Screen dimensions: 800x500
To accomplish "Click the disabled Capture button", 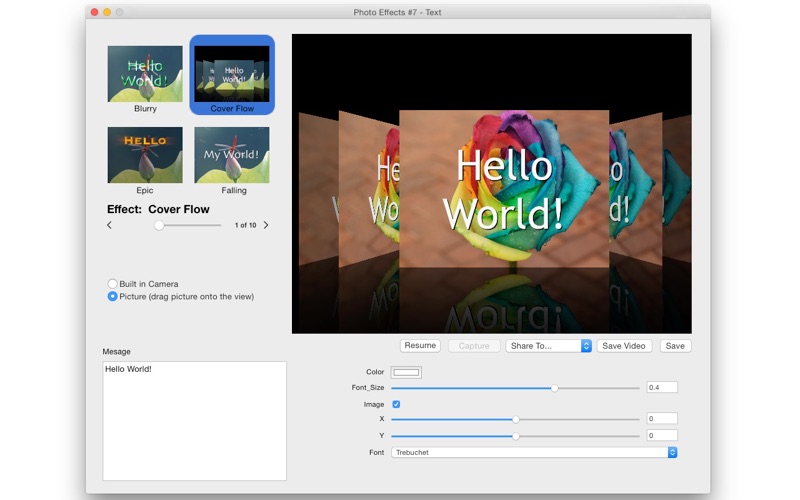I will (474, 346).
